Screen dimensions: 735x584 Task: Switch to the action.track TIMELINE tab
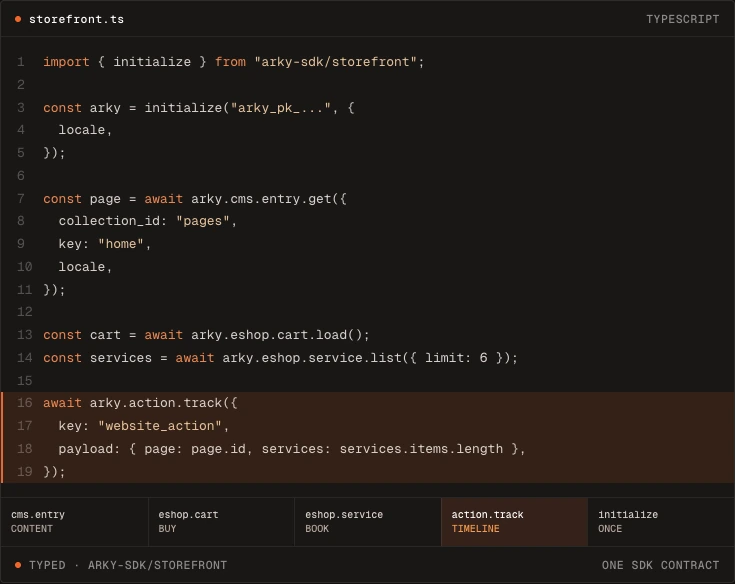click(x=514, y=522)
